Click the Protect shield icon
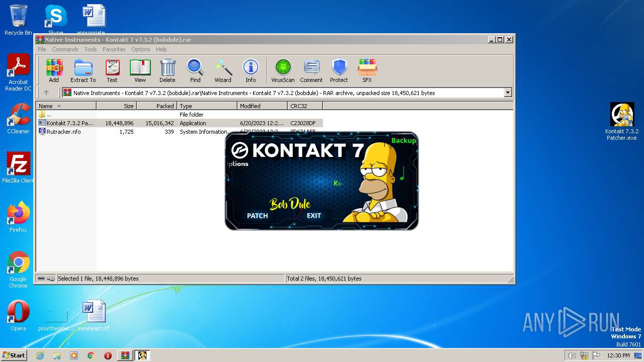Viewport: 644px width, 362px height. point(339,70)
